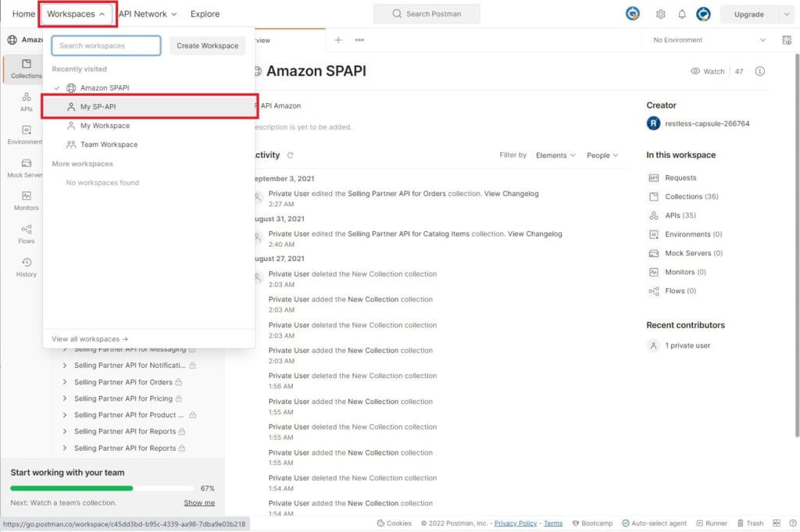
Task: Click the main page vertical scrollbar
Action: coord(796,245)
